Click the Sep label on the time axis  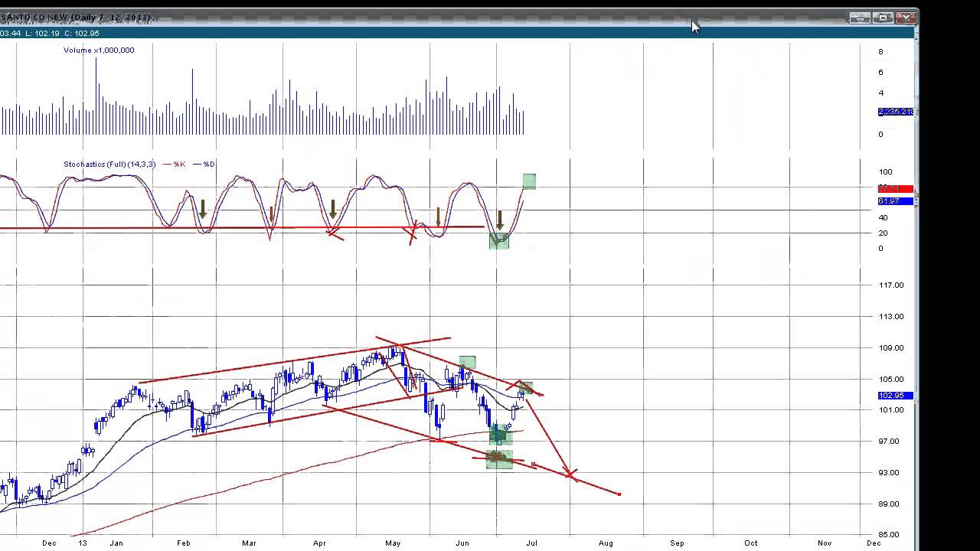pos(678,543)
